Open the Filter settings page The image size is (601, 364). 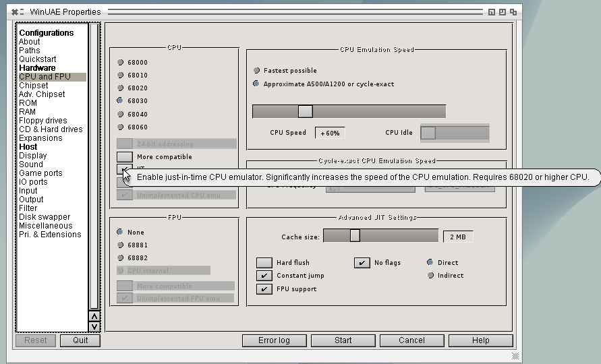click(x=28, y=208)
